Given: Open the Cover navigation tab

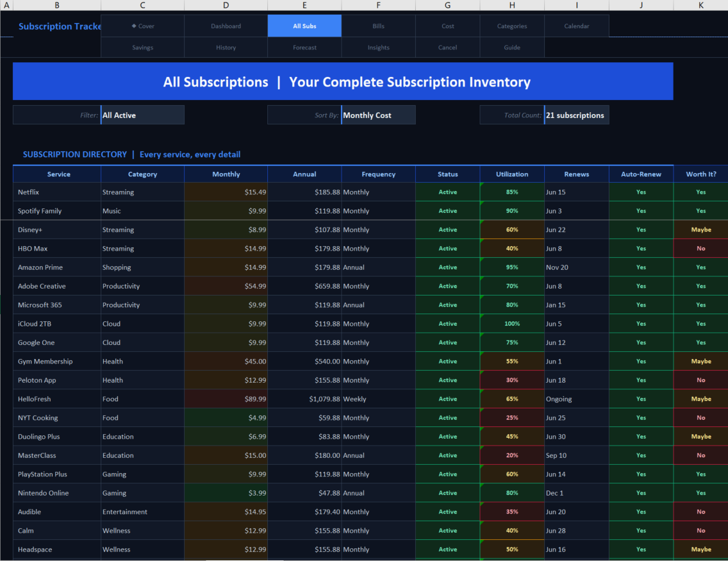Looking at the screenshot, I should [142, 26].
